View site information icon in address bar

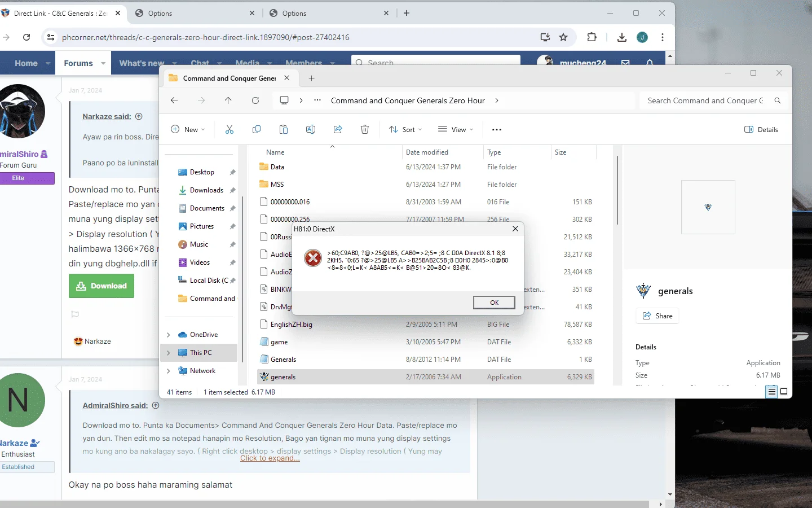[51, 37]
